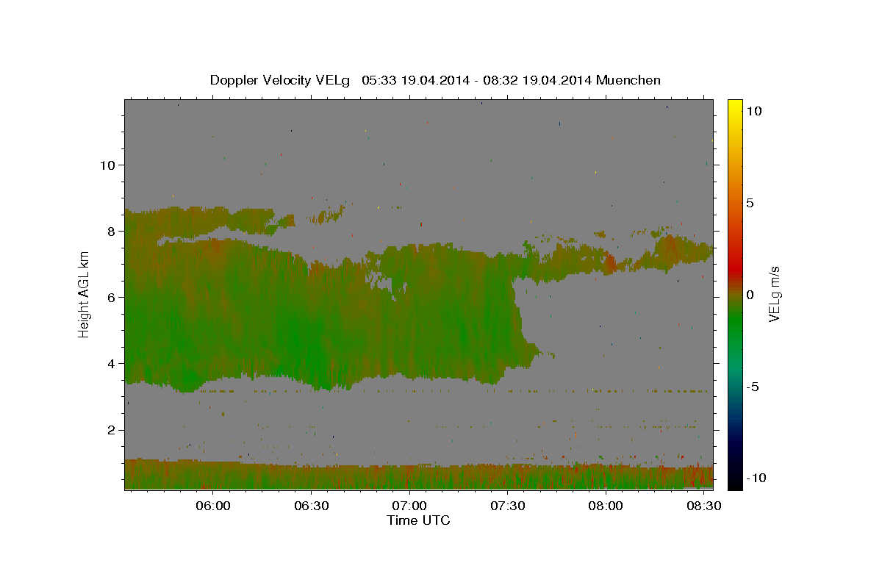Image resolution: width=882 pixels, height=588 pixels.
Task: Click the end time '08:32 19.04.2014'
Action: [536, 80]
